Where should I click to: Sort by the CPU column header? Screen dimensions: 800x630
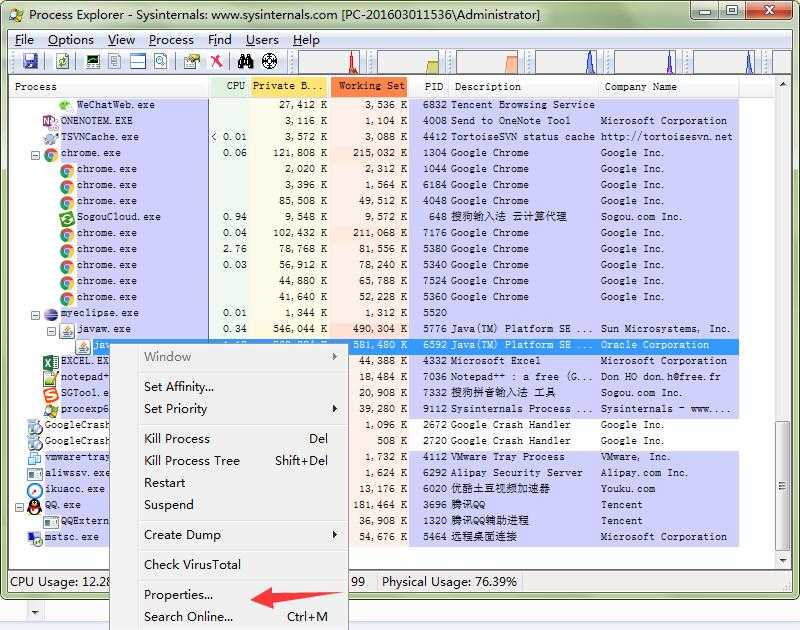pos(229,87)
